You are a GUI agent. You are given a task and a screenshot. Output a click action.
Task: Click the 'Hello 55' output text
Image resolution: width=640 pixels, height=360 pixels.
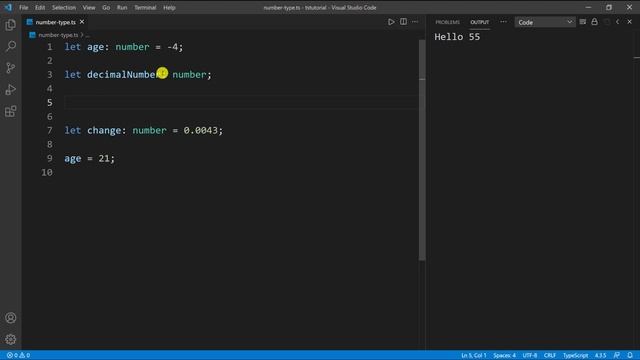[x=457, y=37]
